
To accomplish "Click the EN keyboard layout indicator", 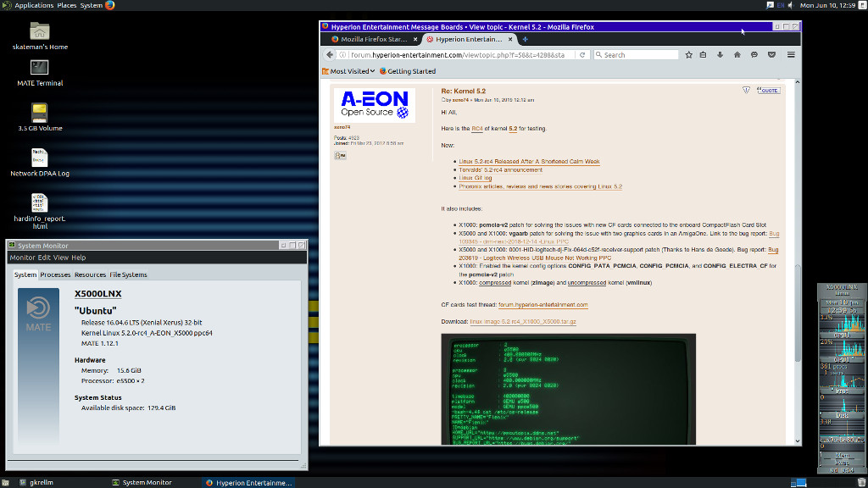I will point(781,6).
